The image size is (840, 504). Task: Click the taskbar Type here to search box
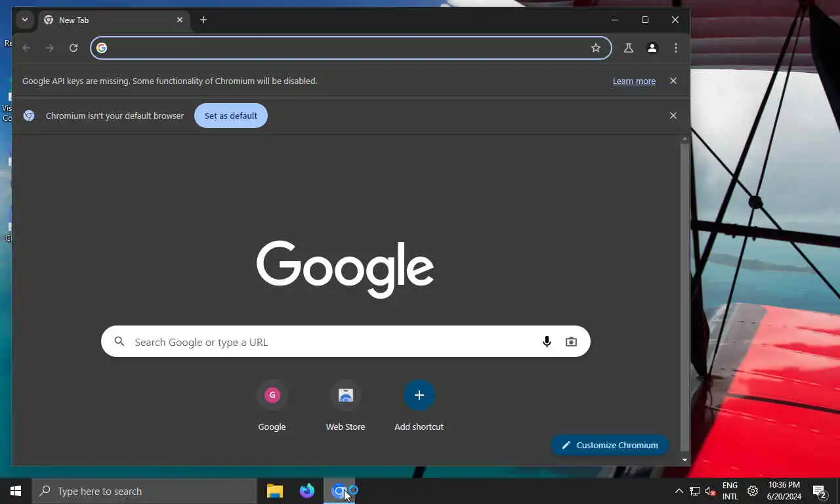pos(144,491)
